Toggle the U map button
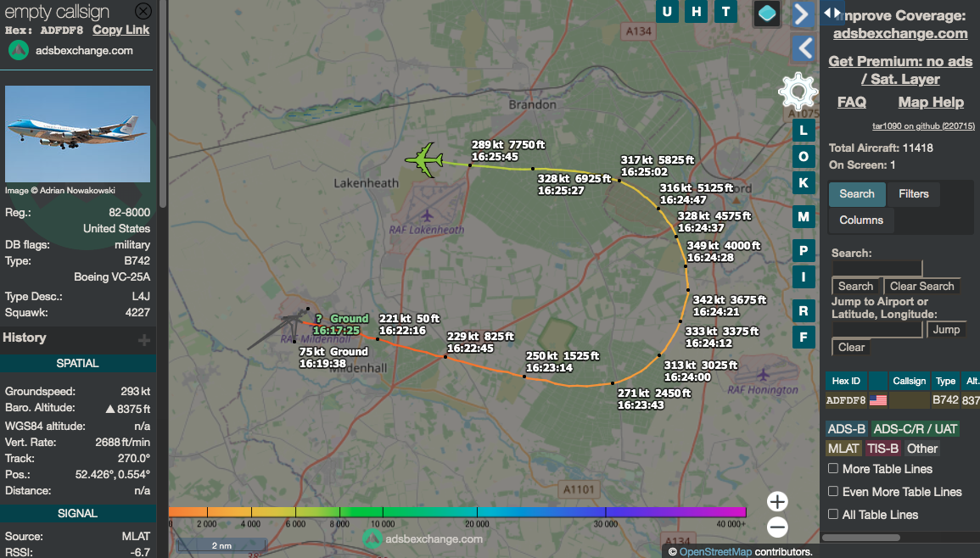The height and width of the screenshot is (558, 980). click(668, 11)
